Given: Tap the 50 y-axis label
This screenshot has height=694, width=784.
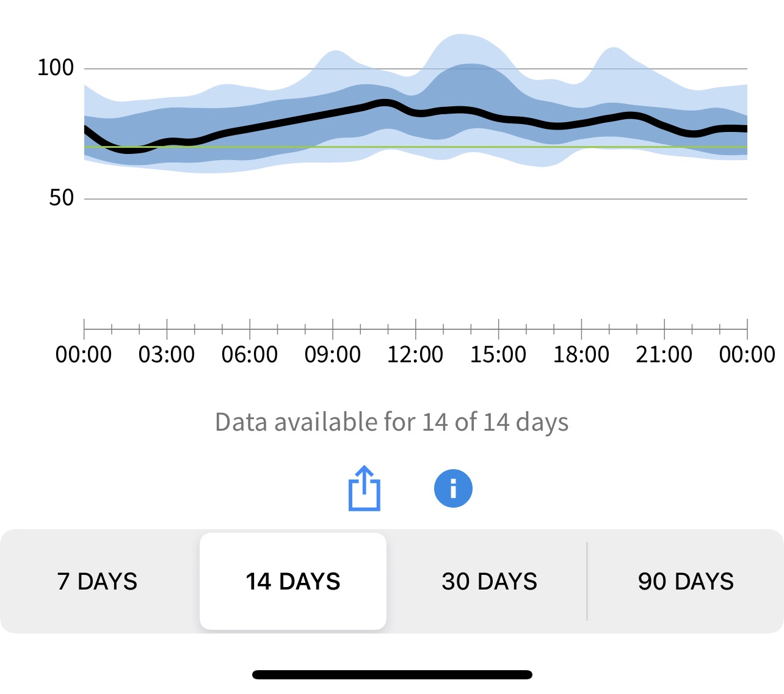Looking at the screenshot, I should coord(61,198).
